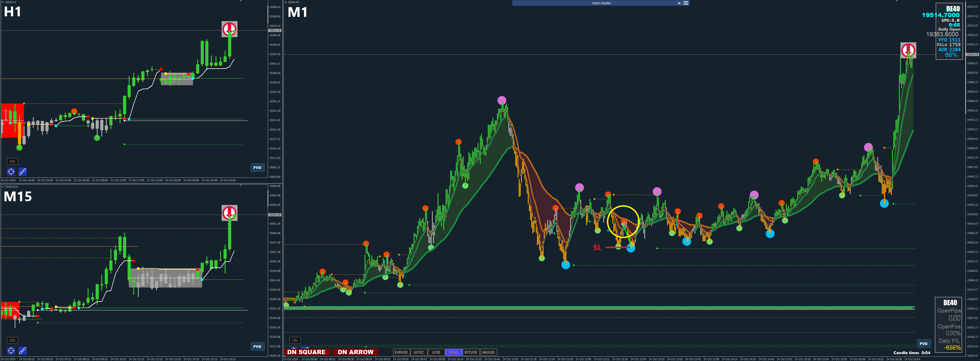Screen dimensions: 980x361
Task: Open the DE40,M15 chart title dropdown
Action: coord(3,187)
